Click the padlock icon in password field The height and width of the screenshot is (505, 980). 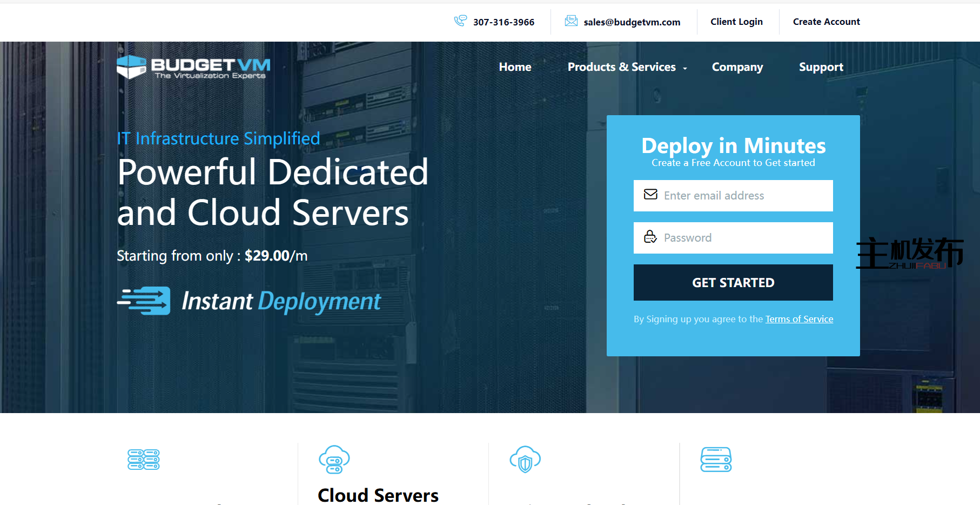click(x=650, y=236)
